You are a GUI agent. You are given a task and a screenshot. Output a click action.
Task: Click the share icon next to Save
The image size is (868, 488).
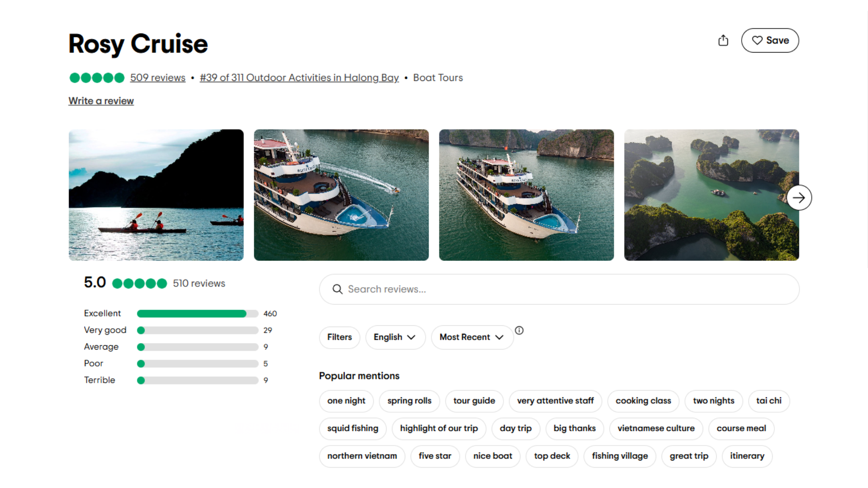(x=723, y=40)
